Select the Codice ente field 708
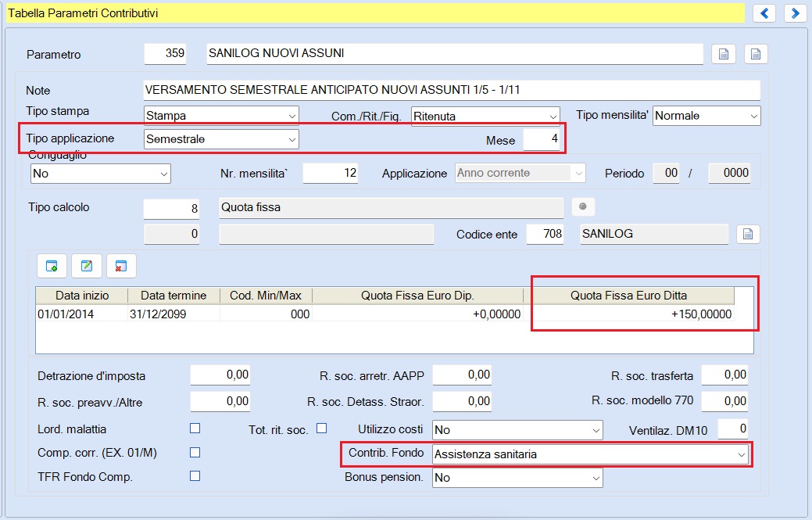The width and height of the screenshot is (812, 520). click(545, 234)
